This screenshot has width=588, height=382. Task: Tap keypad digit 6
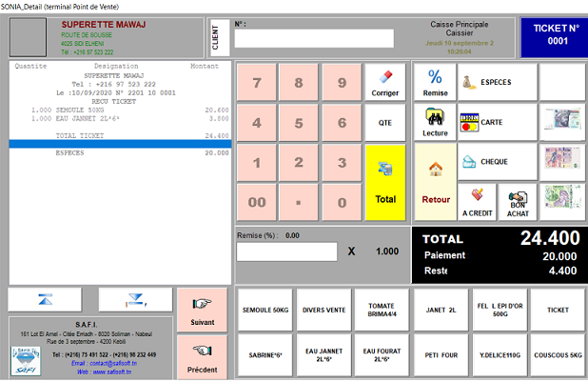[x=342, y=123]
